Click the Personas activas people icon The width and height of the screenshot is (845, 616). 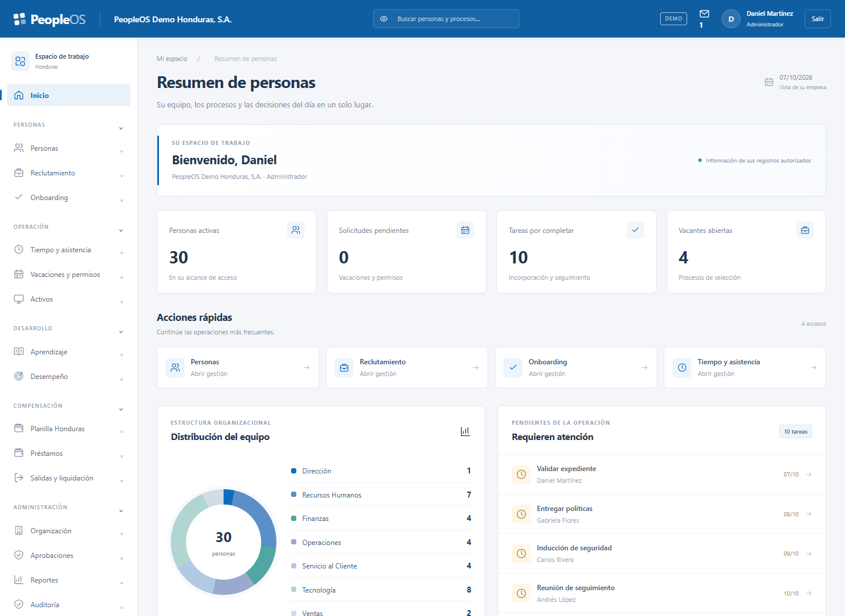click(x=296, y=230)
